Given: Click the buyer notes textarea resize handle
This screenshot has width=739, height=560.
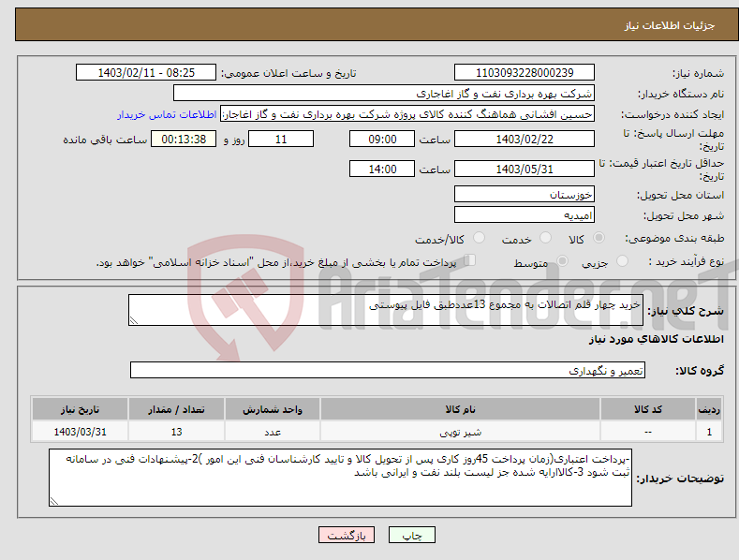Looking at the screenshot, I should (x=54, y=502).
